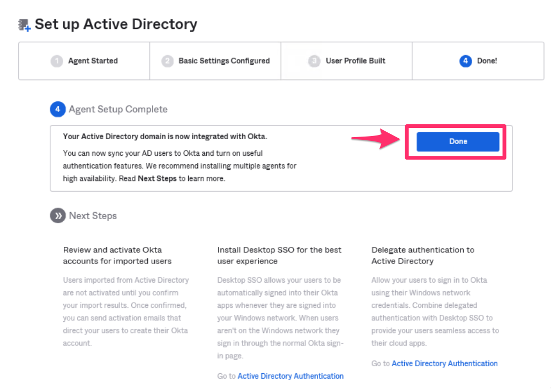Select the step 1 circle icon
The height and width of the screenshot is (392, 551).
57,61
